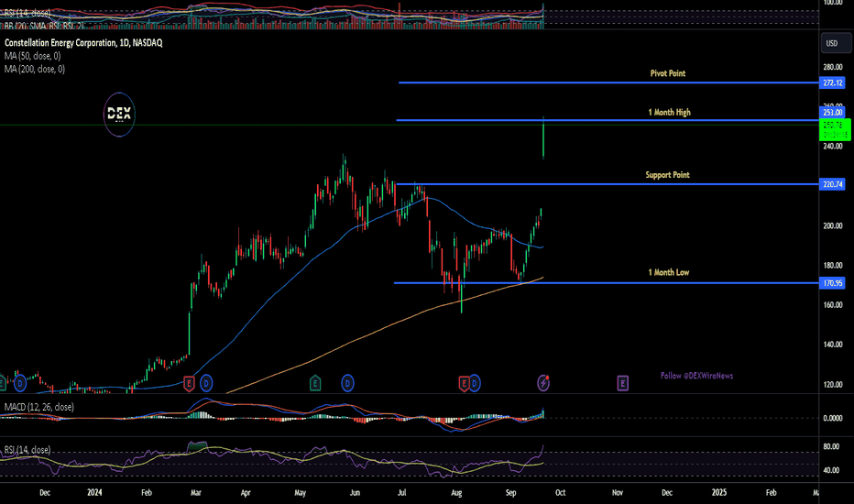Click the Oct label on time axis
Image resolution: width=854 pixels, height=504 pixels.
pyautogui.click(x=560, y=493)
